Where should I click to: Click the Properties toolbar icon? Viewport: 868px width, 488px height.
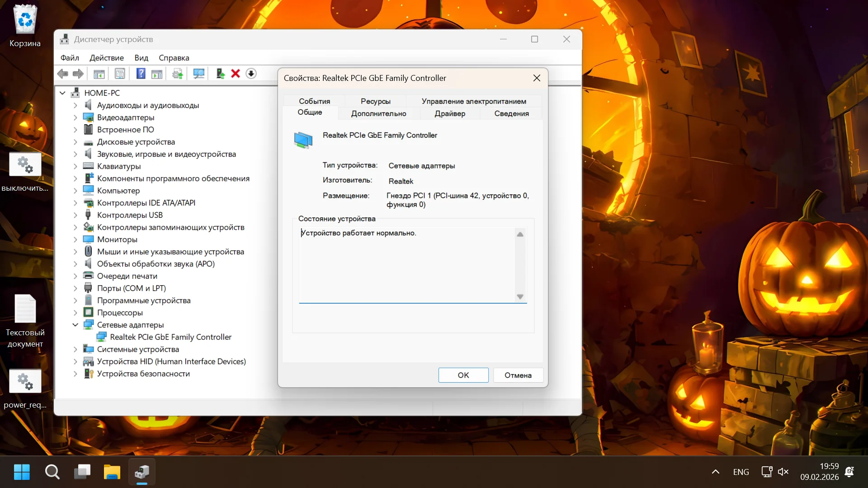pos(120,74)
